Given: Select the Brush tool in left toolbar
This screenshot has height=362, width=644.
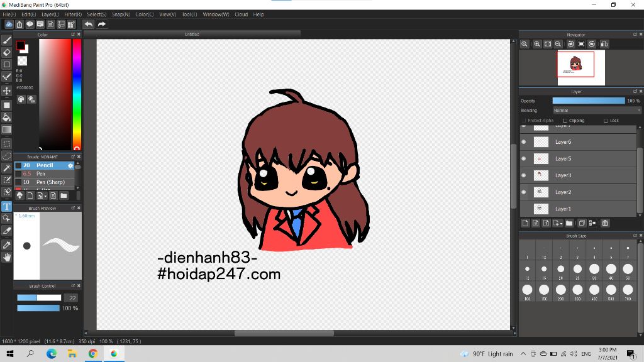Looking at the screenshot, I should click(x=6, y=40).
